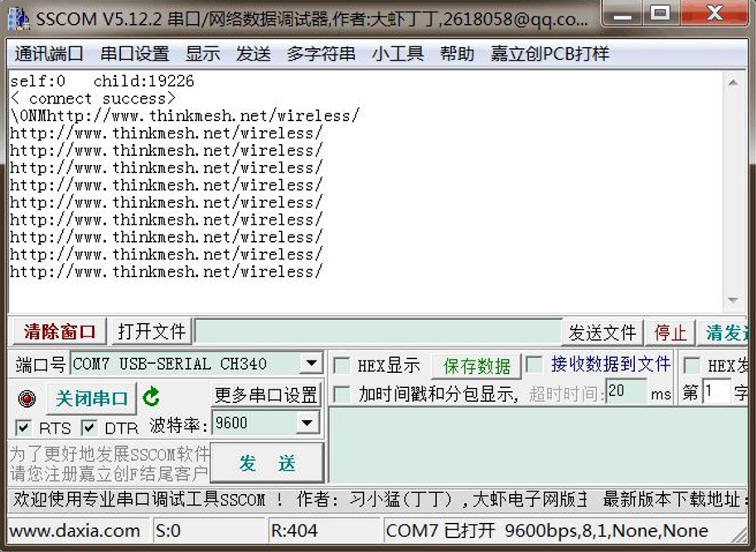The height and width of the screenshot is (552, 756).
Task: Click the large green send text area
Action: pos(538,445)
